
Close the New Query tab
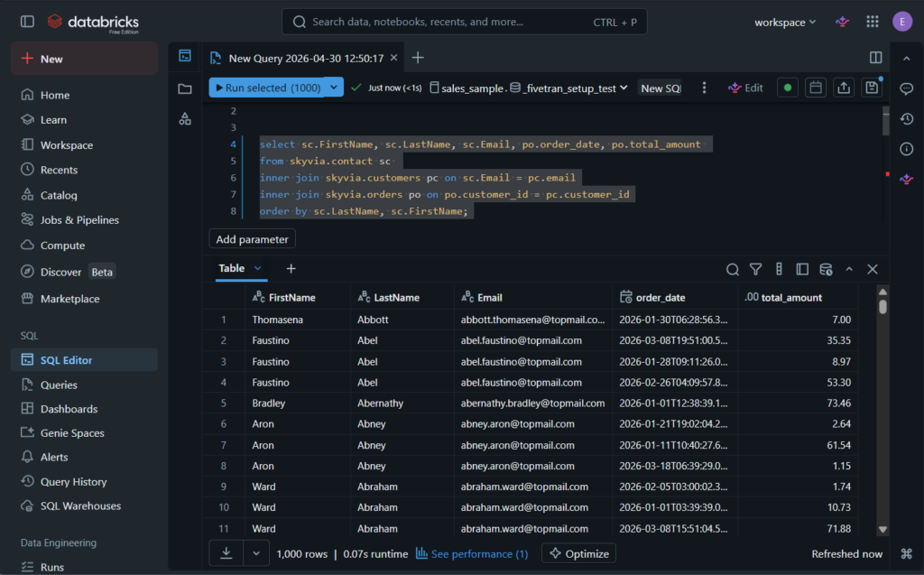(393, 57)
